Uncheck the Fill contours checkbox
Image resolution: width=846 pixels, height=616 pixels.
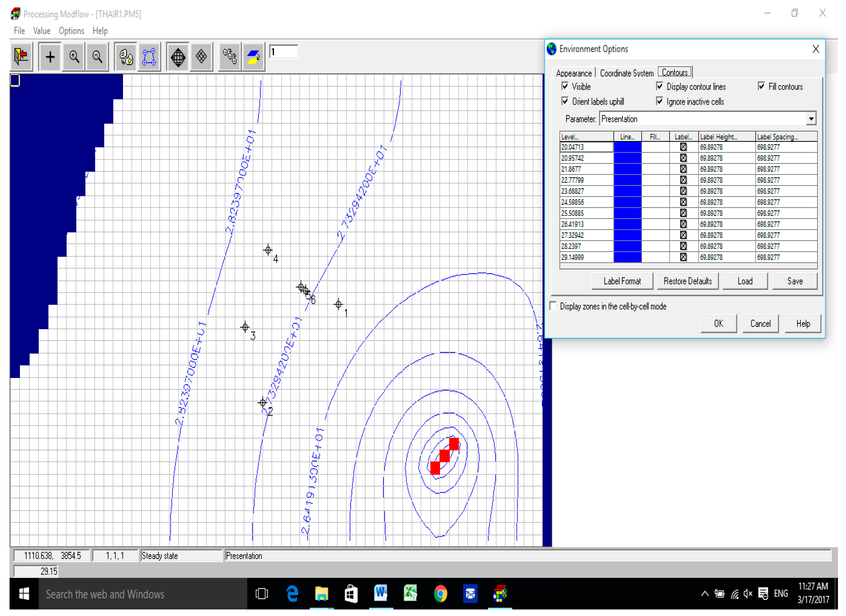pyautogui.click(x=761, y=87)
